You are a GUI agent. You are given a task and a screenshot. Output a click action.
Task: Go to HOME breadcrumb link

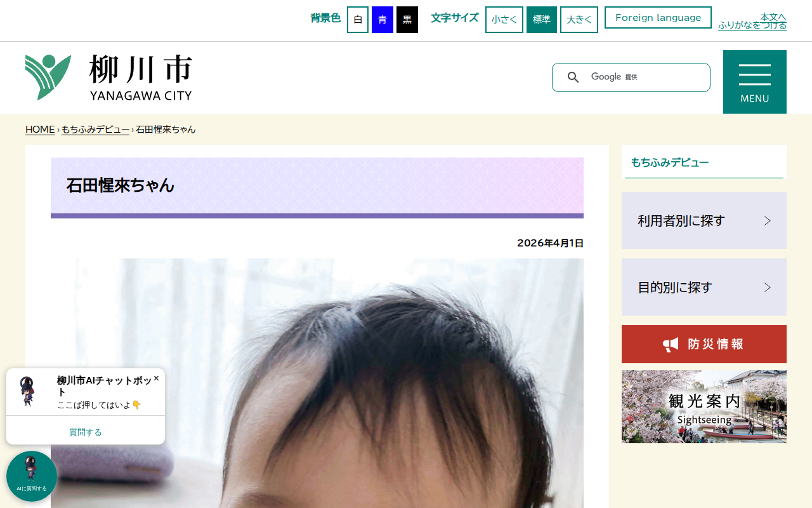[x=40, y=130]
